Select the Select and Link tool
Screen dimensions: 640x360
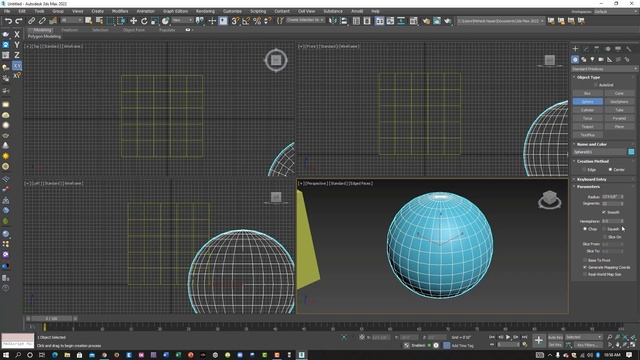click(31, 20)
